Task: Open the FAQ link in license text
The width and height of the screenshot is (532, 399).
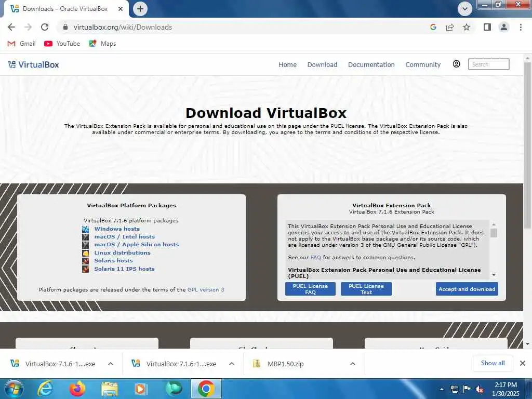Action: (x=315, y=258)
